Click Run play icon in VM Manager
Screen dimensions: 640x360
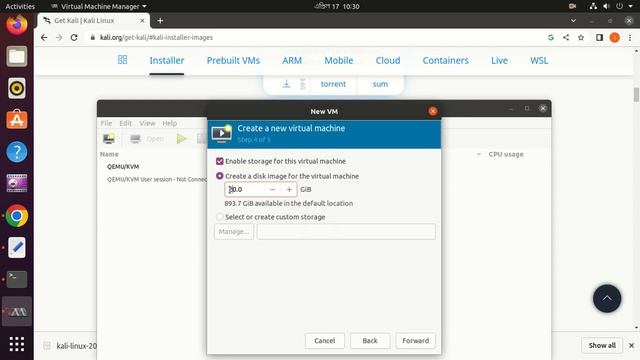click(x=182, y=139)
